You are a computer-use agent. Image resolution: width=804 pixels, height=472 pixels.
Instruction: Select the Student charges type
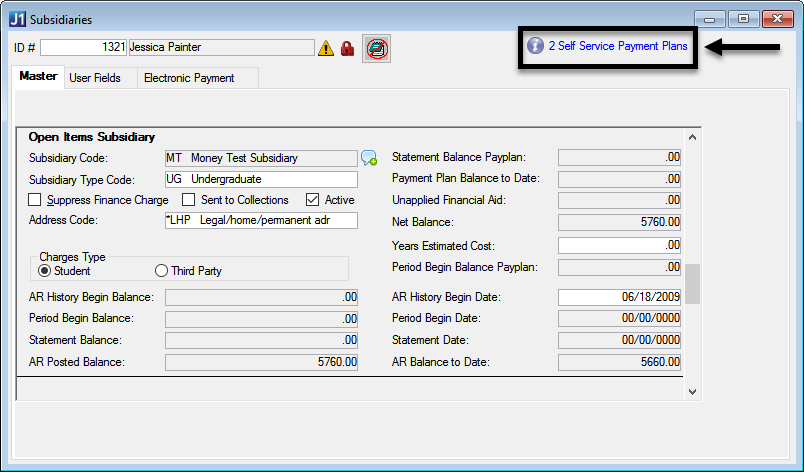click(x=45, y=271)
